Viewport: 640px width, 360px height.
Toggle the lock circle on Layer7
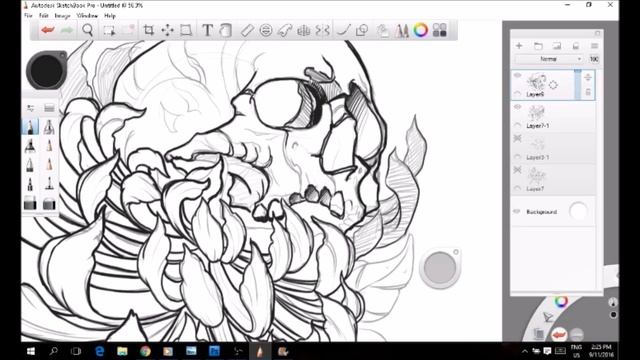click(517, 188)
